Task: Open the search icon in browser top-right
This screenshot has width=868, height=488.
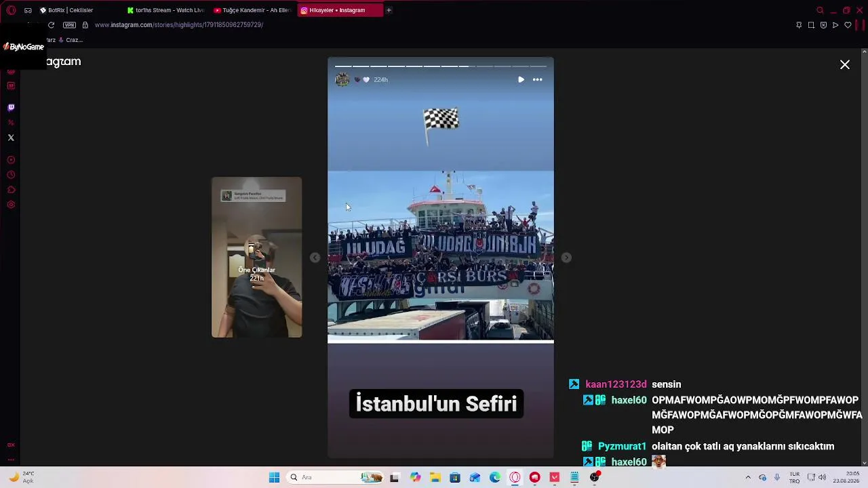Action: [820, 10]
